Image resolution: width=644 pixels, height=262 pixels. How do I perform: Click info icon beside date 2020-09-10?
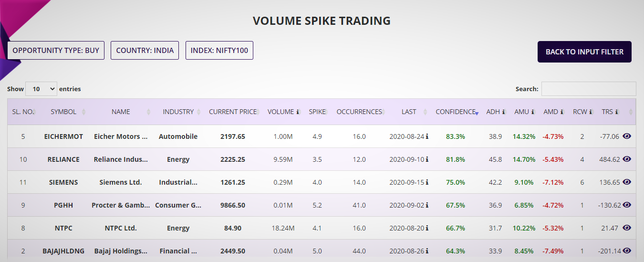tap(427, 159)
